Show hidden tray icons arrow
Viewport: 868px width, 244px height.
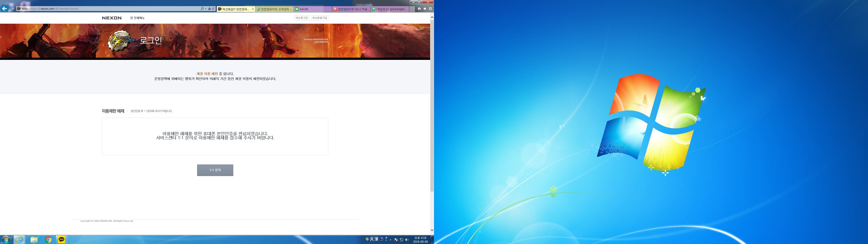pos(391,240)
